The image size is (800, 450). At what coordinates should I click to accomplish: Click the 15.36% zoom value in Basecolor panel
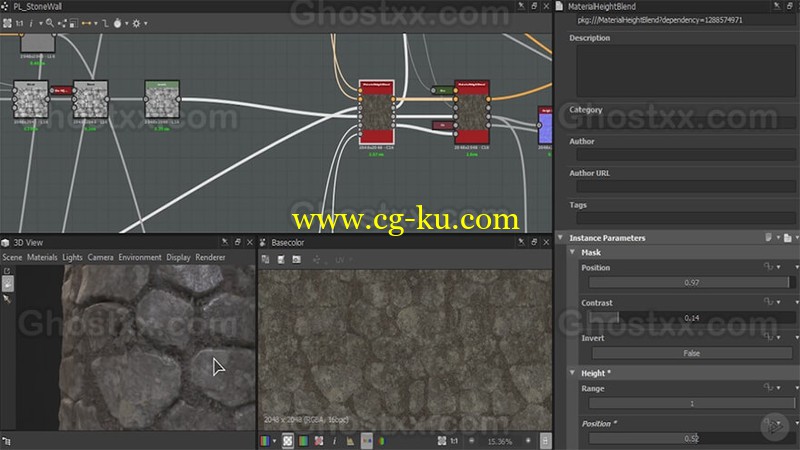click(499, 441)
